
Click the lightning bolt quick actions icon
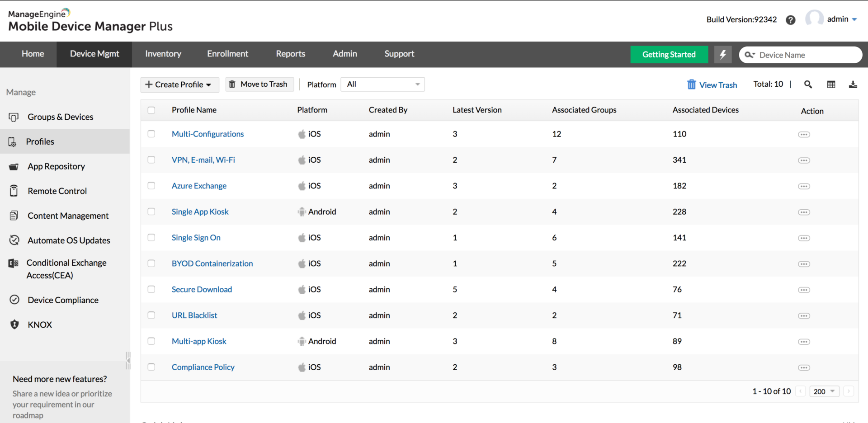tap(722, 55)
